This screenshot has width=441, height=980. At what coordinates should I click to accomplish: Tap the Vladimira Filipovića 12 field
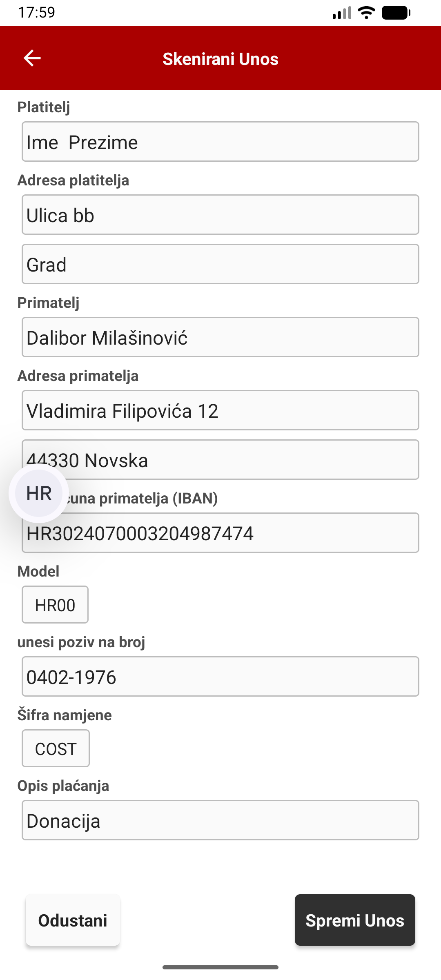coord(220,410)
